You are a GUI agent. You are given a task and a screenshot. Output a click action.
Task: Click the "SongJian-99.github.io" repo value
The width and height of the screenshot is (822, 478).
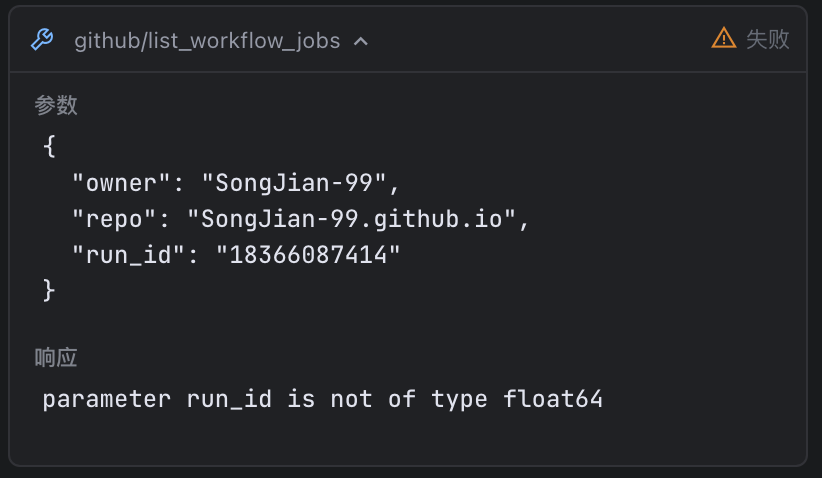pyautogui.click(x=358, y=219)
